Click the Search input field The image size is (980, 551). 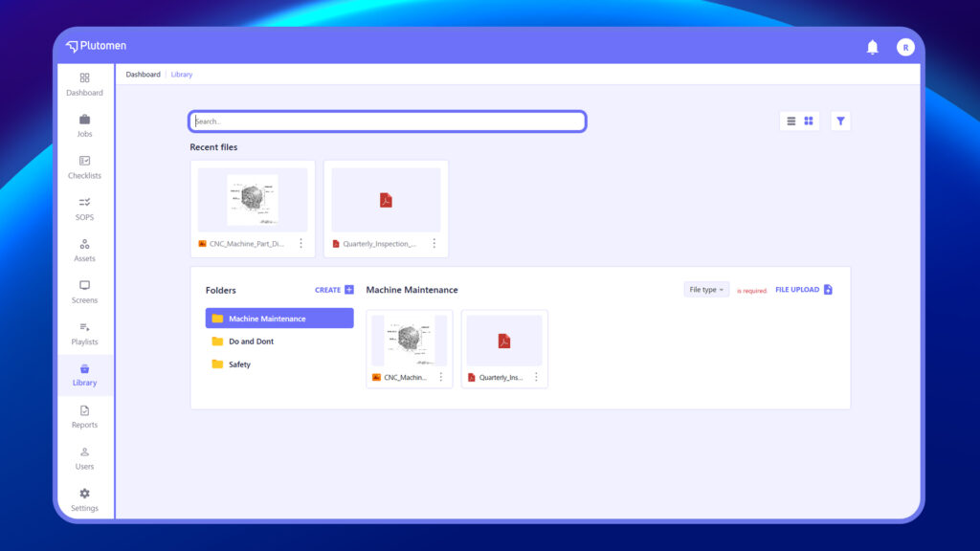pyautogui.click(x=388, y=121)
